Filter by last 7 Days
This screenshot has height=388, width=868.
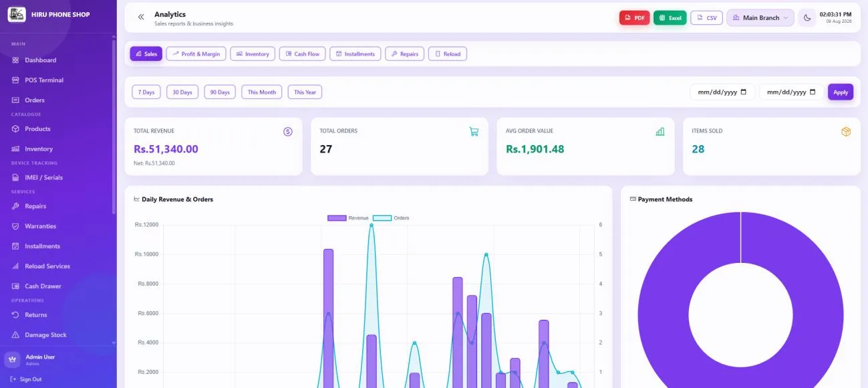tap(146, 92)
